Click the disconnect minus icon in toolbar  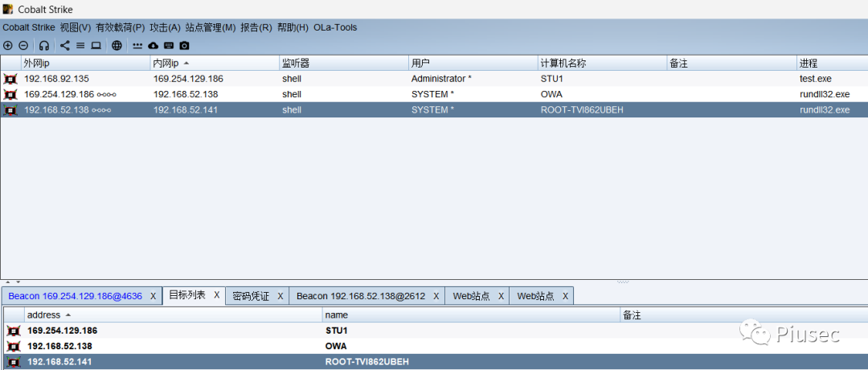[x=23, y=45]
